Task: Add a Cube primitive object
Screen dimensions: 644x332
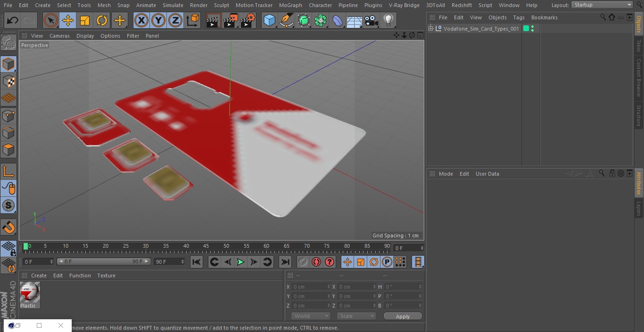Action: pos(269,20)
